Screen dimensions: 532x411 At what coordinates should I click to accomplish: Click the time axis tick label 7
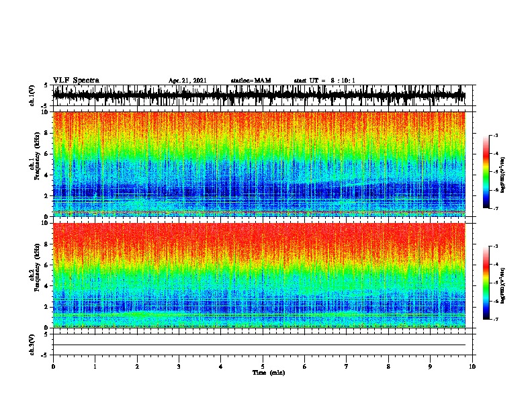tap(347, 367)
